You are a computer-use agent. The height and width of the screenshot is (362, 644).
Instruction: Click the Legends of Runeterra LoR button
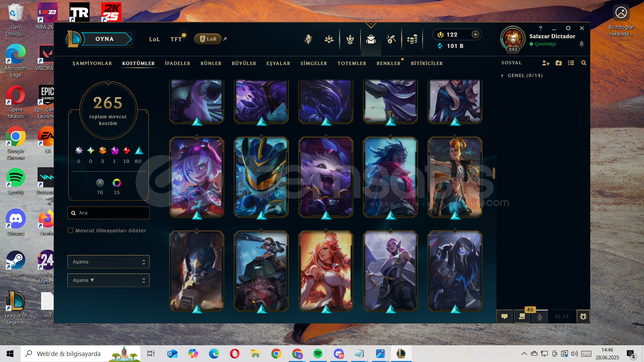(x=208, y=39)
